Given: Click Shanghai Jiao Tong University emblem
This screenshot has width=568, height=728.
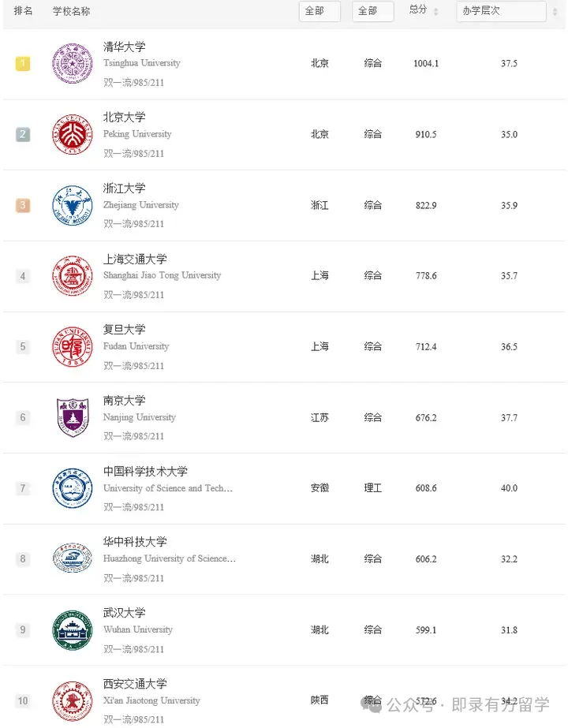Looking at the screenshot, I should tap(72, 276).
